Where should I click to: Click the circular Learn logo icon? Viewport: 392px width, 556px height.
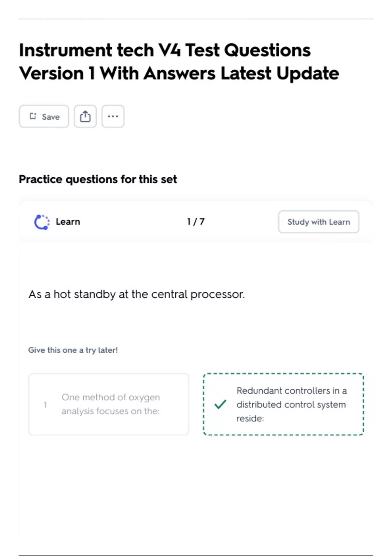coord(42,222)
